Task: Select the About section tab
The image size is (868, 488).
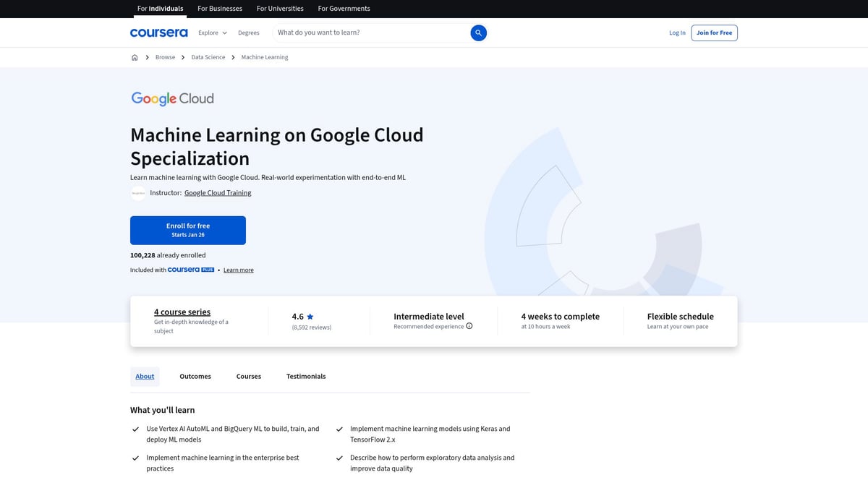Action: click(x=145, y=376)
